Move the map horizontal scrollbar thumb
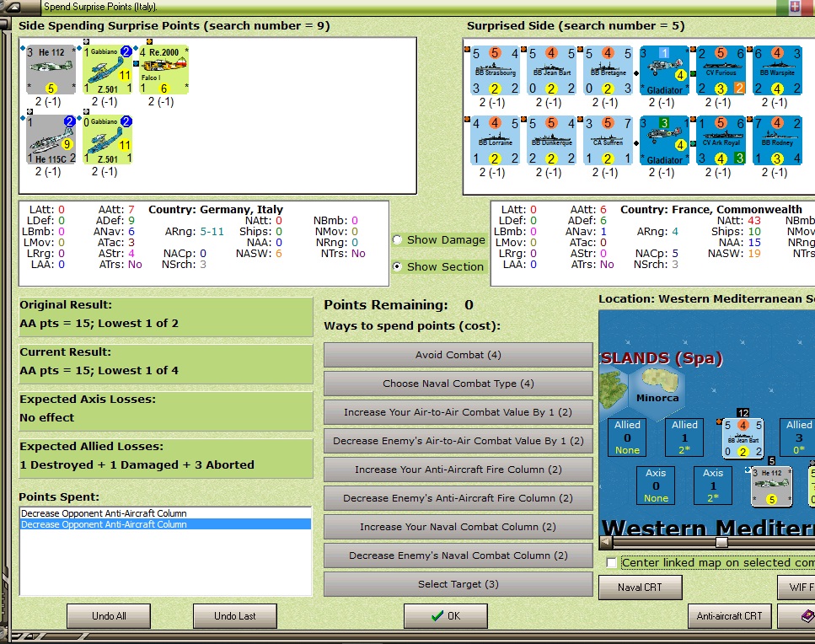Image resolution: width=815 pixels, height=644 pixels. click(x=721, y=543)
